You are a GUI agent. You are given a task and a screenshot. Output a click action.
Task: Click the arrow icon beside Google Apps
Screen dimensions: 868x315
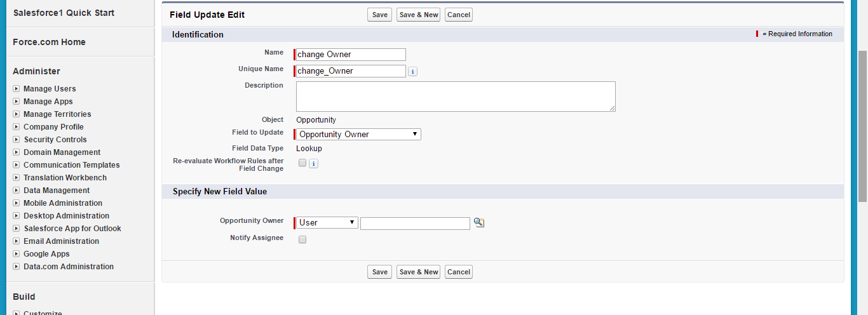(x=17, y=254)
